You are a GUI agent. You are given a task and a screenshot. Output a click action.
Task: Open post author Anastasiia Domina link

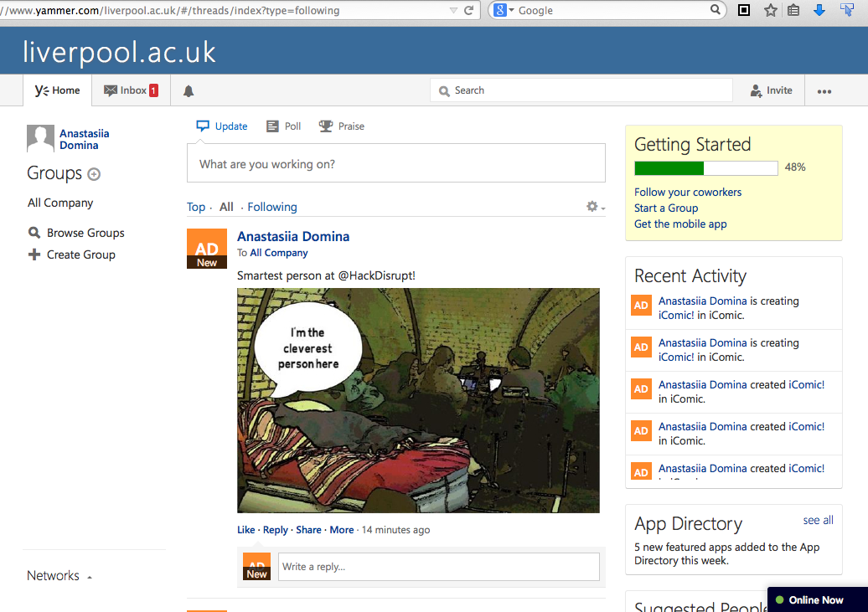click(x=293, y=236)
